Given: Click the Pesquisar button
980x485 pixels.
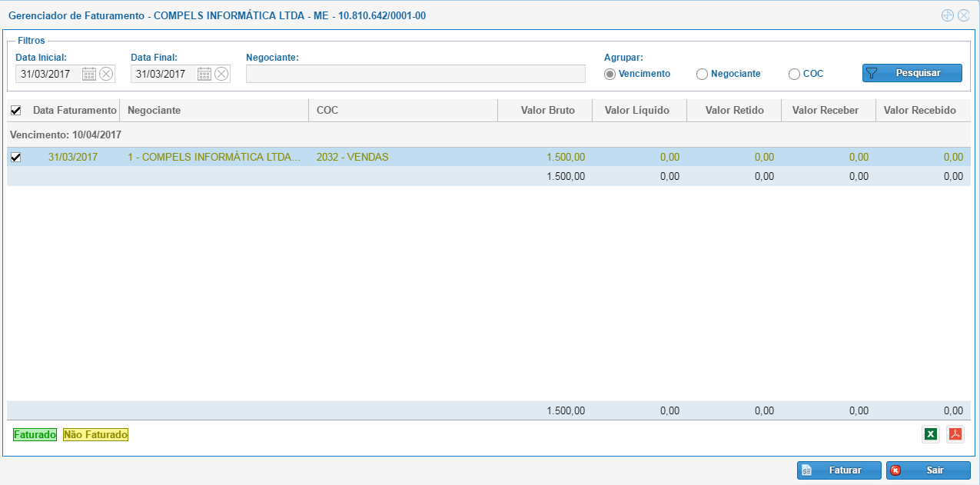Looking at the screenshot, I should point(912,73).
